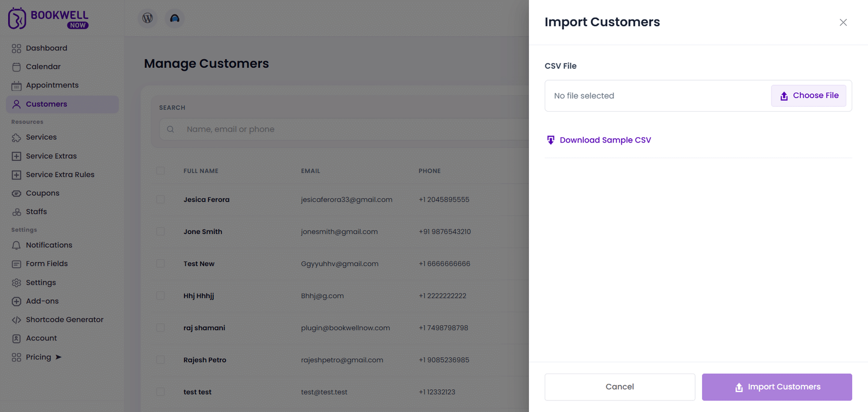Click the Bookwell Now logo
868x412 pixels.
(48, 18)
